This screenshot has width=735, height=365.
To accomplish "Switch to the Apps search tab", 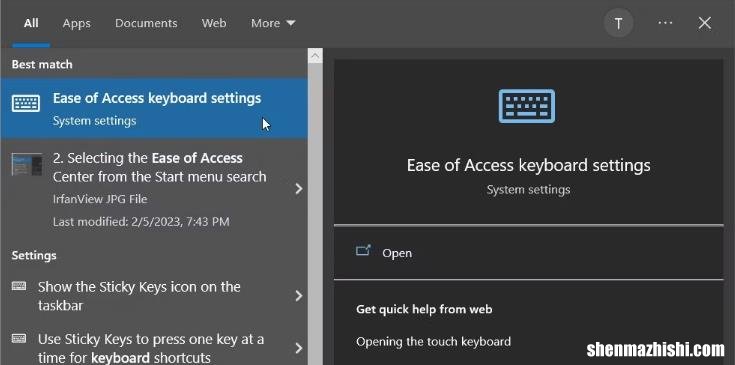I will coord(76,23).
